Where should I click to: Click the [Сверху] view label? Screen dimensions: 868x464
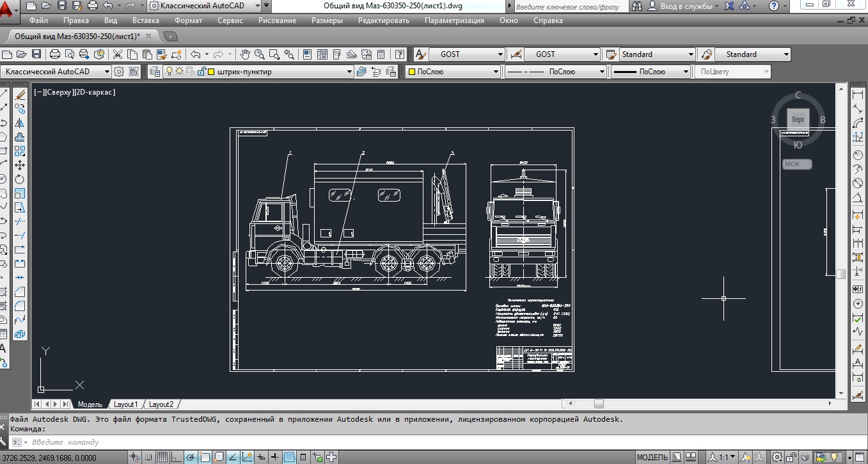(x=59, y=92)
